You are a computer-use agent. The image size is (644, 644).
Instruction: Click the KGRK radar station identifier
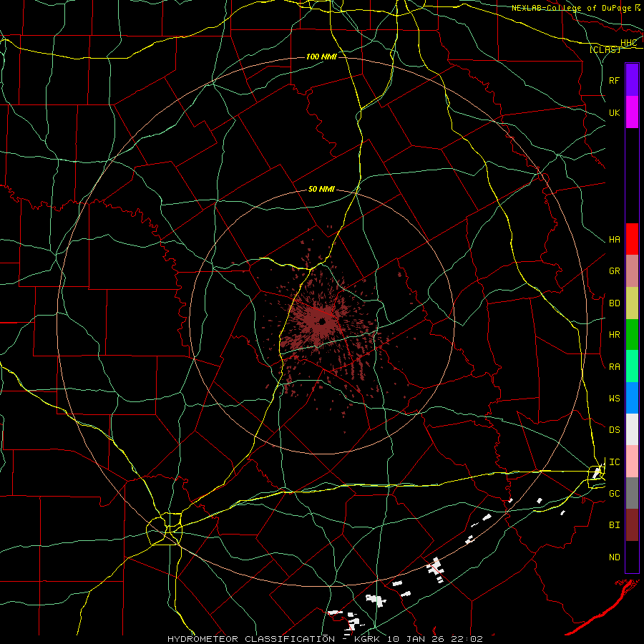click(x=366, y=639)
